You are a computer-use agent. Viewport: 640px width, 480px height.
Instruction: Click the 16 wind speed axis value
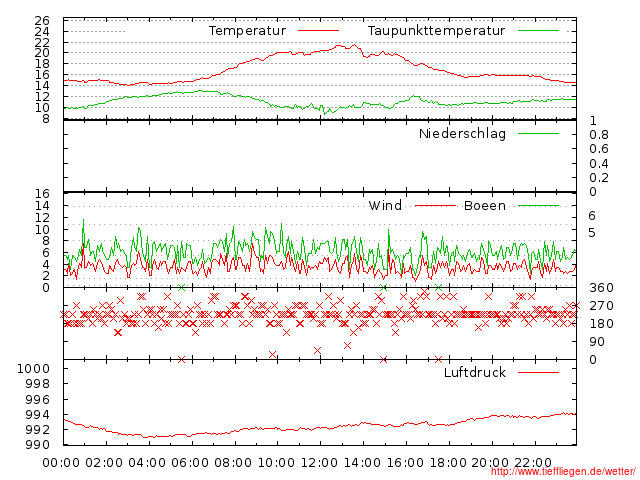(x=42, y=193)
